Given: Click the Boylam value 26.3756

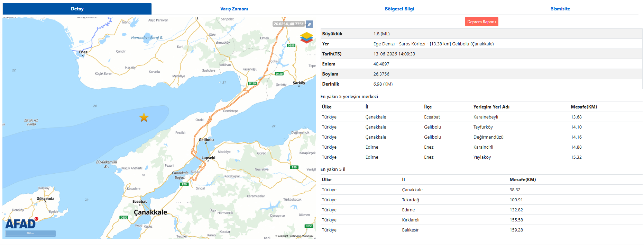Looking at the screenshot, I should click(381, 74).
